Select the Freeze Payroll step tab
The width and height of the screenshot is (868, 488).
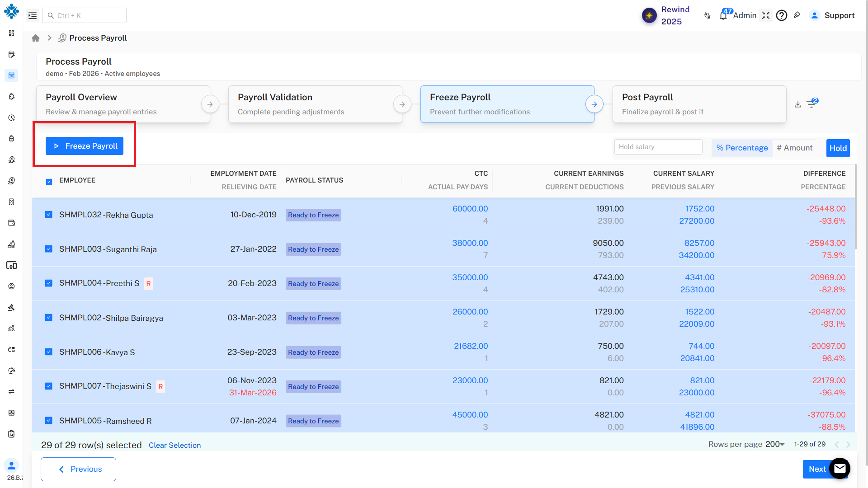coord(507,104)
